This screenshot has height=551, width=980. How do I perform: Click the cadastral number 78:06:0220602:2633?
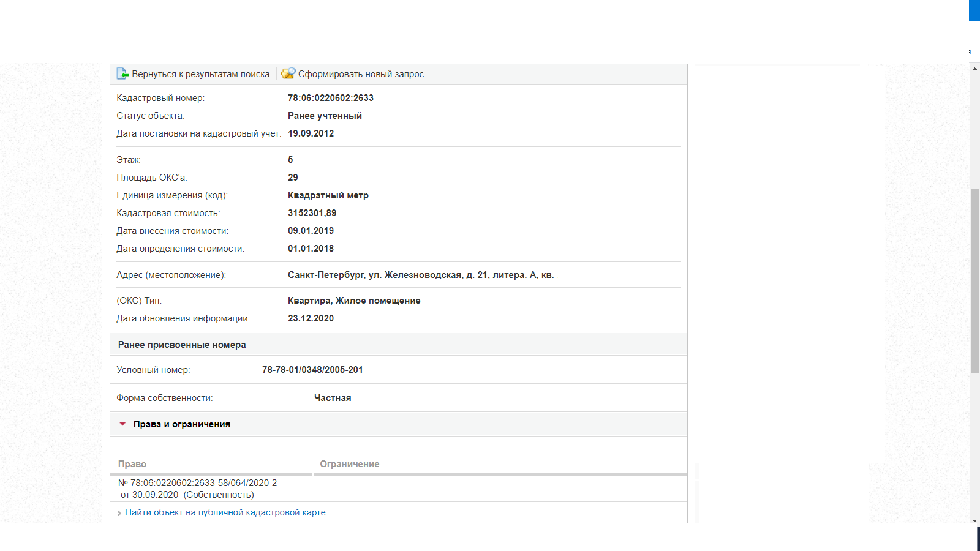(330, 98)
